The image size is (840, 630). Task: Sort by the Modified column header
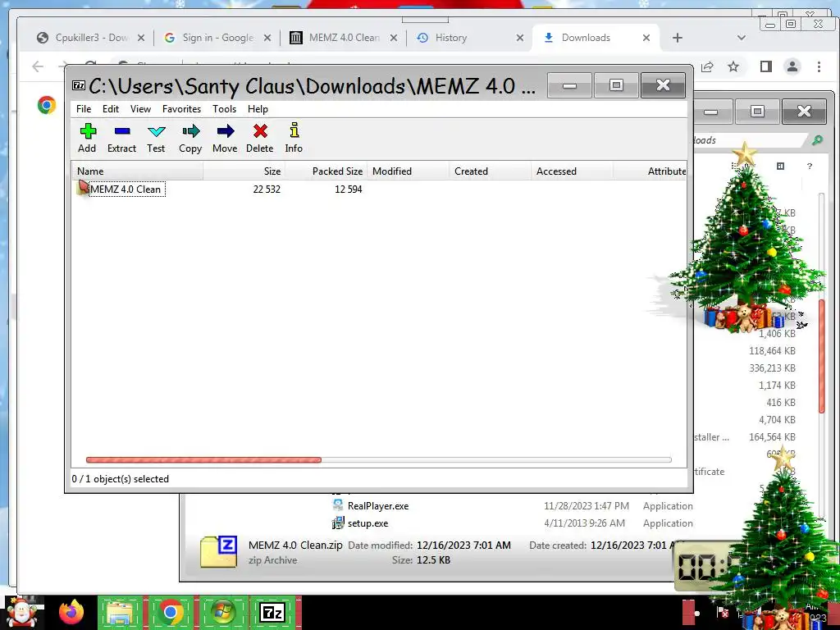[x=409, y=171]
